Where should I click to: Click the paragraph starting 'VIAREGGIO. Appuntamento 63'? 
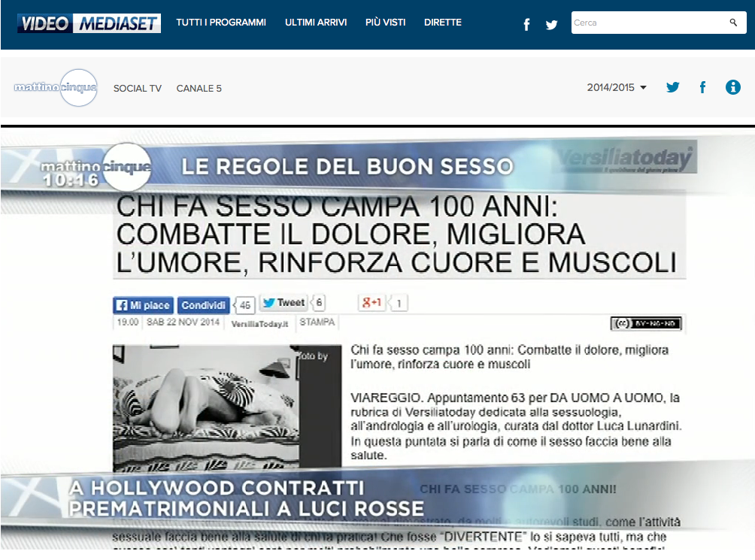[x=516, y=426]
